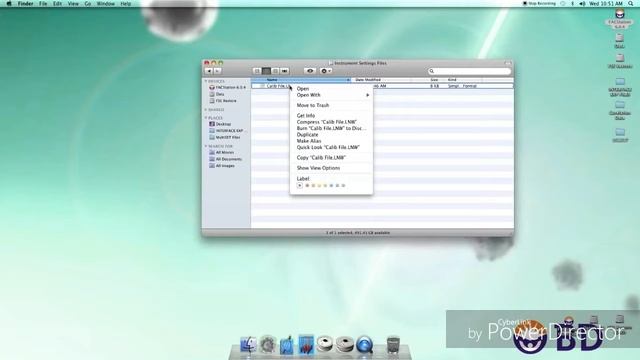Collapse the SEARCH FOR sidebar section

pos(206,146)
